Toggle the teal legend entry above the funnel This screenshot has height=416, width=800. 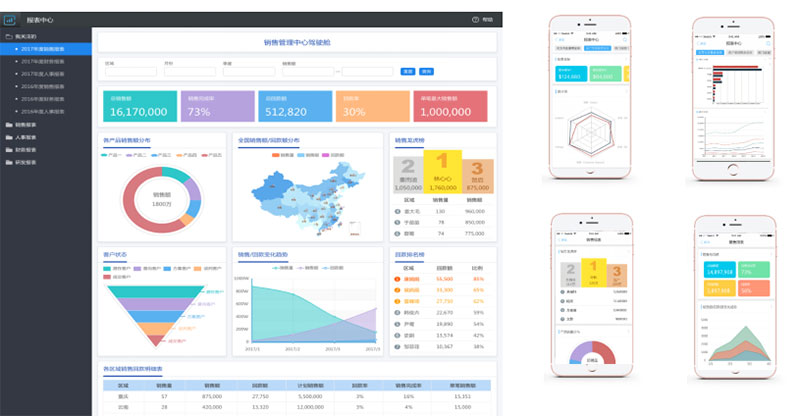click(117, 268)
